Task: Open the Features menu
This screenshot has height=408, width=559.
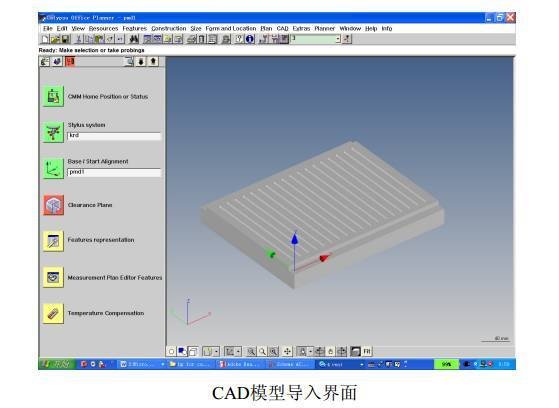Action: 134,28
